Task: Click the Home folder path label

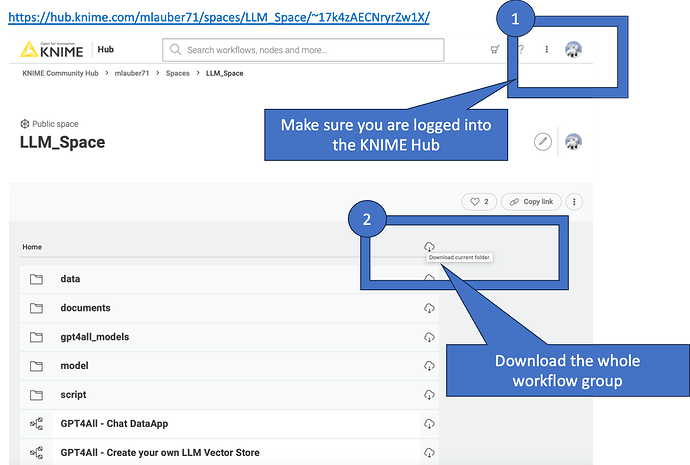Action: tap(32, 247)
